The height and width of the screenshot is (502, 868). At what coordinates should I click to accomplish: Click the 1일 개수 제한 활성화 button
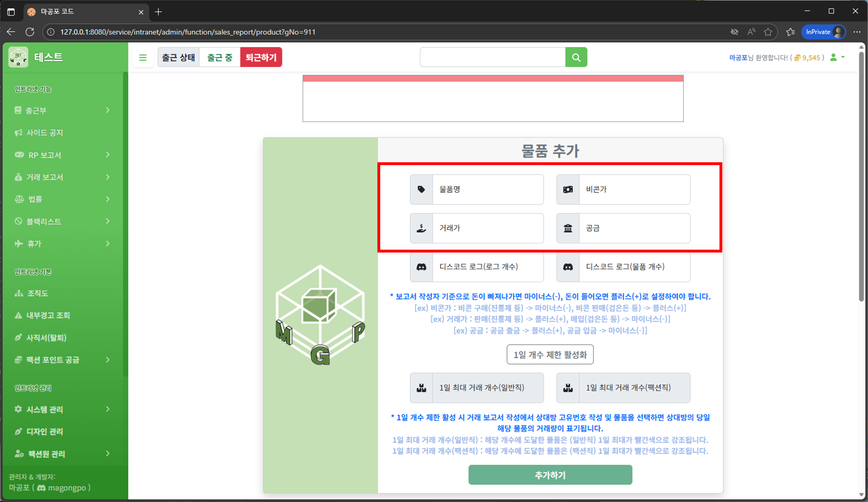tap(550, 354)
